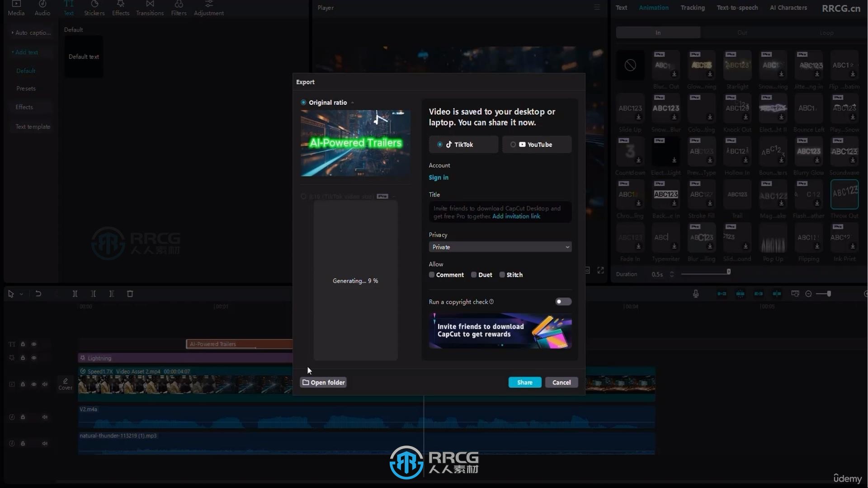
Task: Select the 'None' animation icon
Action: [x=630, y=66]
